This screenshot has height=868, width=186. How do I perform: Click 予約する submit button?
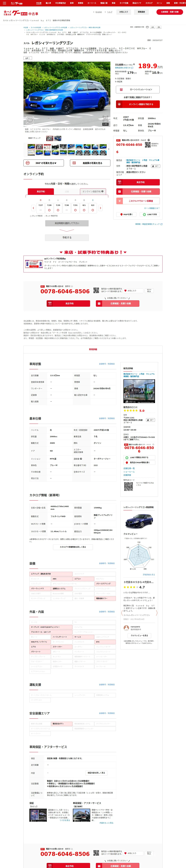coord(67,238)
